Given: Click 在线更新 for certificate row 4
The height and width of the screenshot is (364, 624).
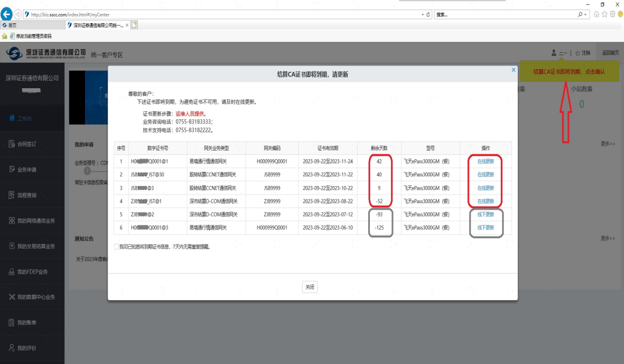Looking at the screenshot, I should 486,201.
